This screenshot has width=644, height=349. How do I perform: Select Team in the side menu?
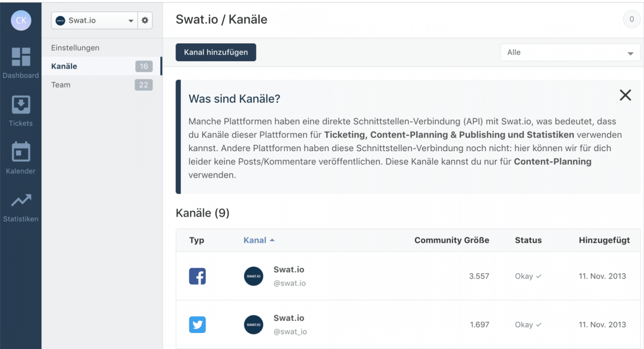[x=101, y=85]
